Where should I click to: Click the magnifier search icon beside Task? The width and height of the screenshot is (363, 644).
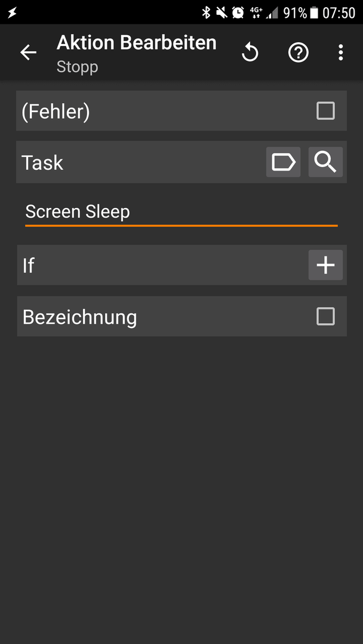pyautogui.click(x=325, y=162)
